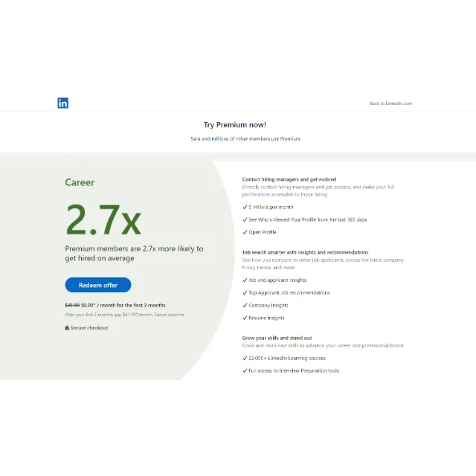Click the checkmark beside 'Resume insights'

click(x=245, y=318)
